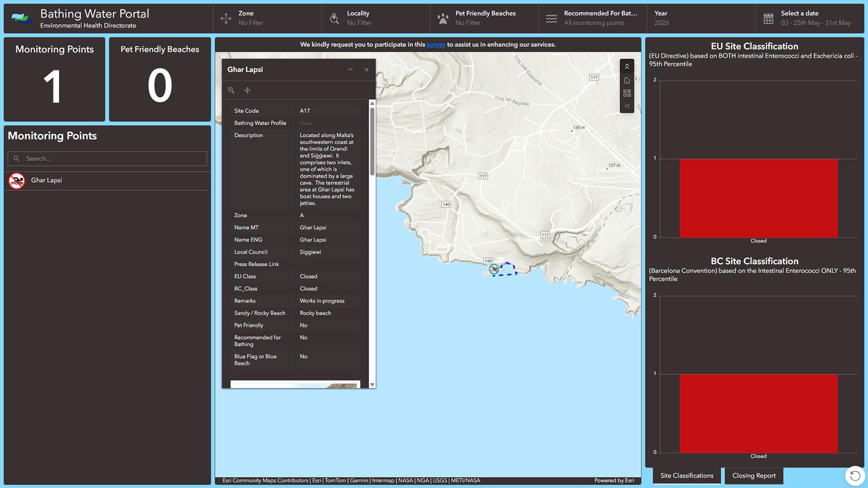The width and height of the screenshot is (868, 488).
Task: Click the Zone filter arrows icon
Action: point(226,19)
